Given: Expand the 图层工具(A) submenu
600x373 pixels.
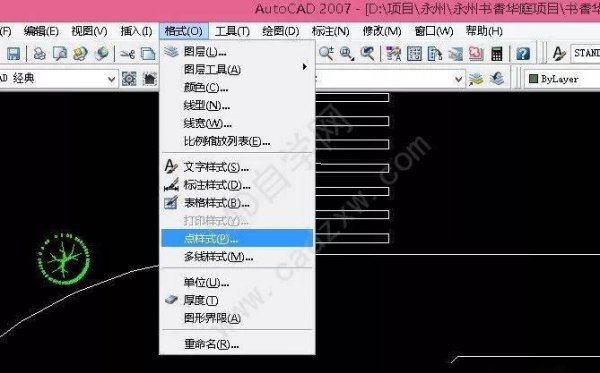Looking at the screenshot, I should [237, 69].
